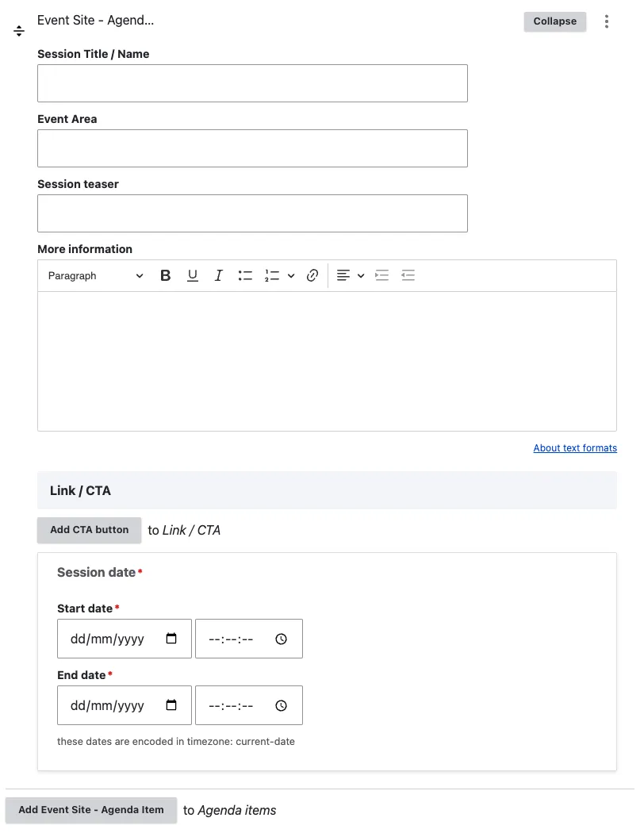
Task: Collapse the Event Site agenda item
Action: [x=554, y=21]
